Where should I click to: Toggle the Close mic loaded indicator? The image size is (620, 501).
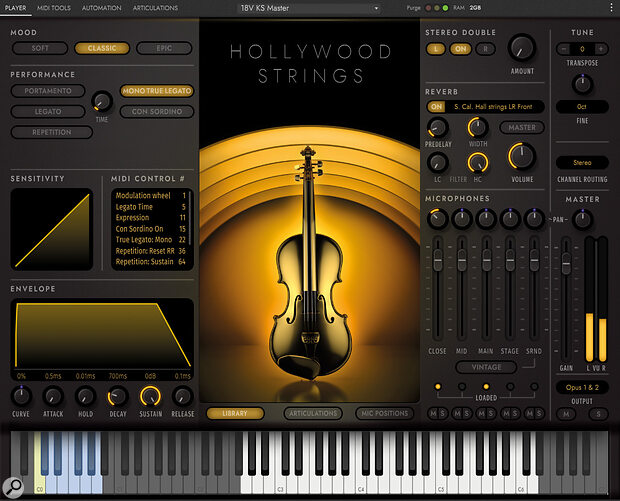click(x=438, y=386)
